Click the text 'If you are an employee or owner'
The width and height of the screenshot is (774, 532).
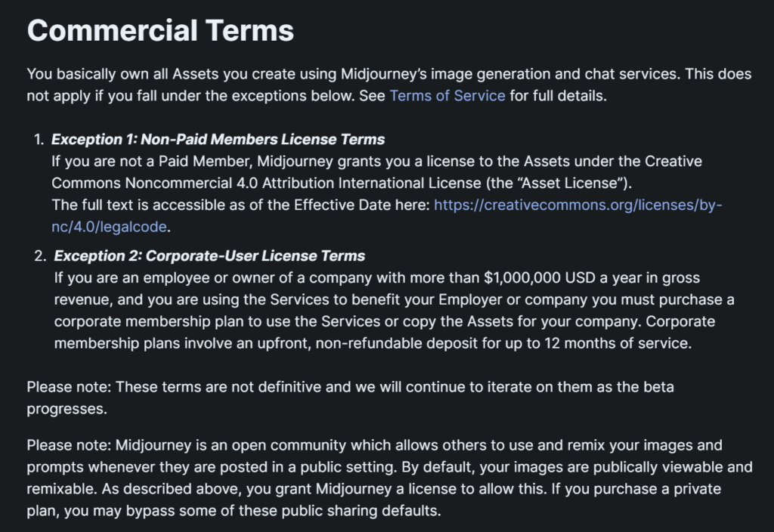[x=159, y=278]
